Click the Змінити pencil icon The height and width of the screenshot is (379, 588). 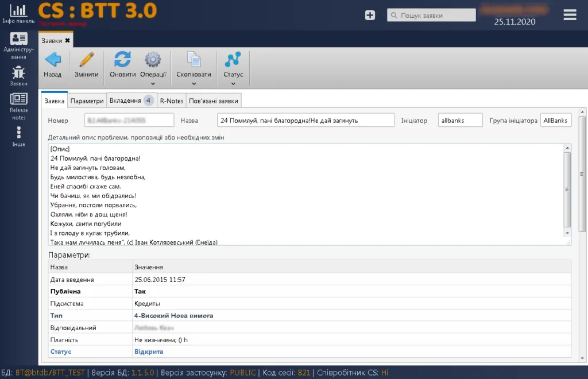click(87, 59)
